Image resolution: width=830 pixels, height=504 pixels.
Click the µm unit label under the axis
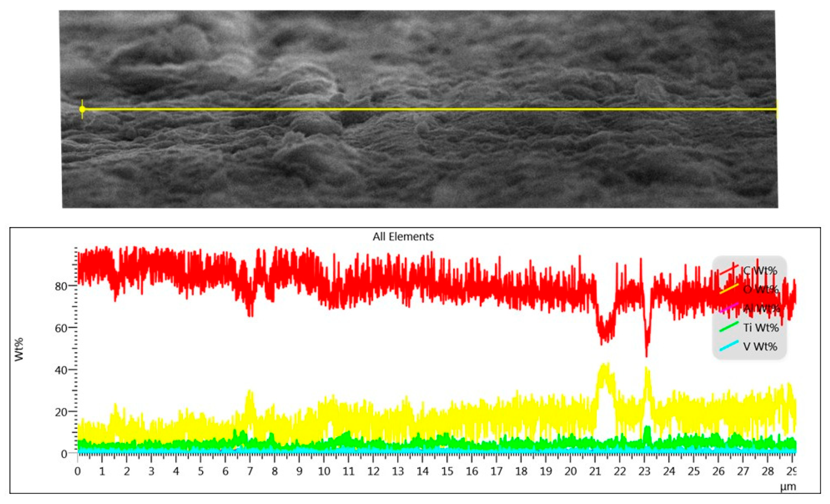click(788, 487)
